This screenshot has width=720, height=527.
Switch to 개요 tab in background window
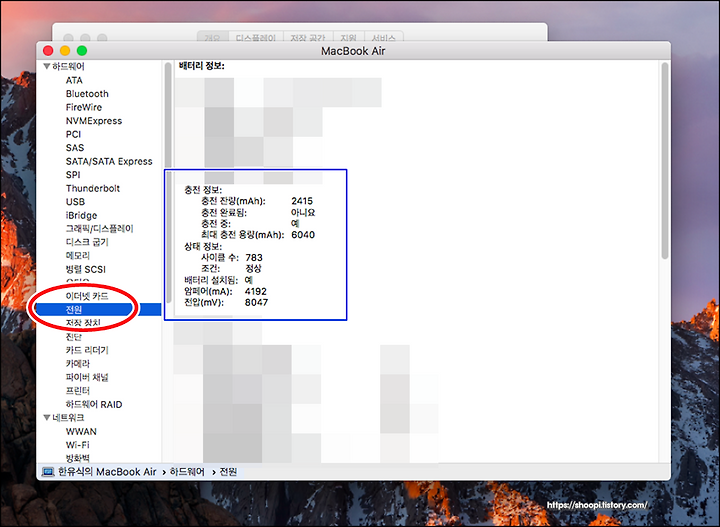pos(212,37)
